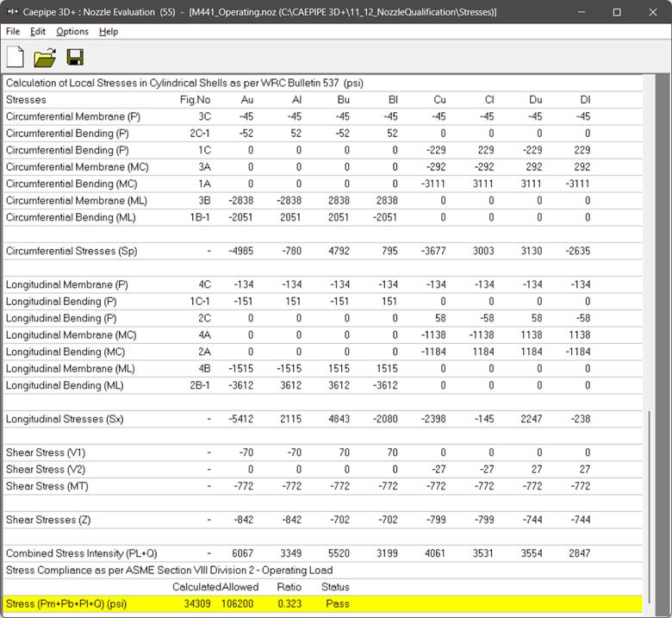Click the Pass status cell
The image size is (672, 618).
338,603
